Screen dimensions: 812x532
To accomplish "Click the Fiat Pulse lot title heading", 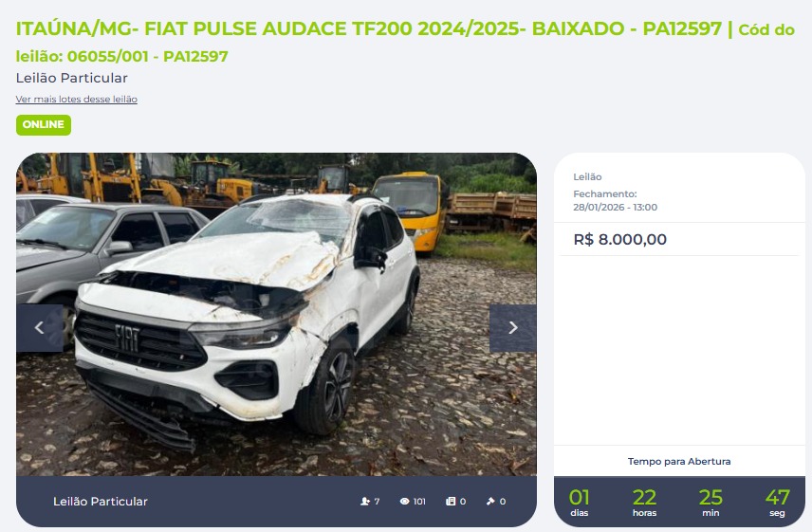I will pos(369,28).
